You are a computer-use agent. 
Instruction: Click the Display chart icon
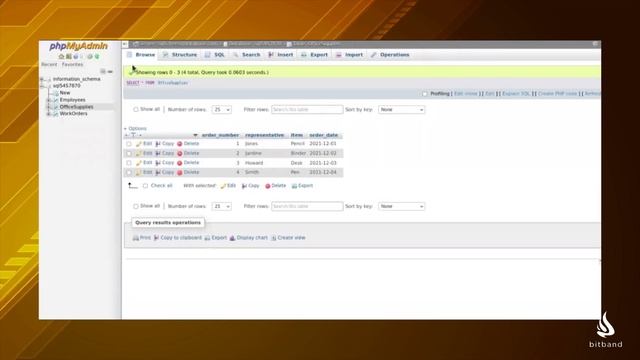point(232,238)
